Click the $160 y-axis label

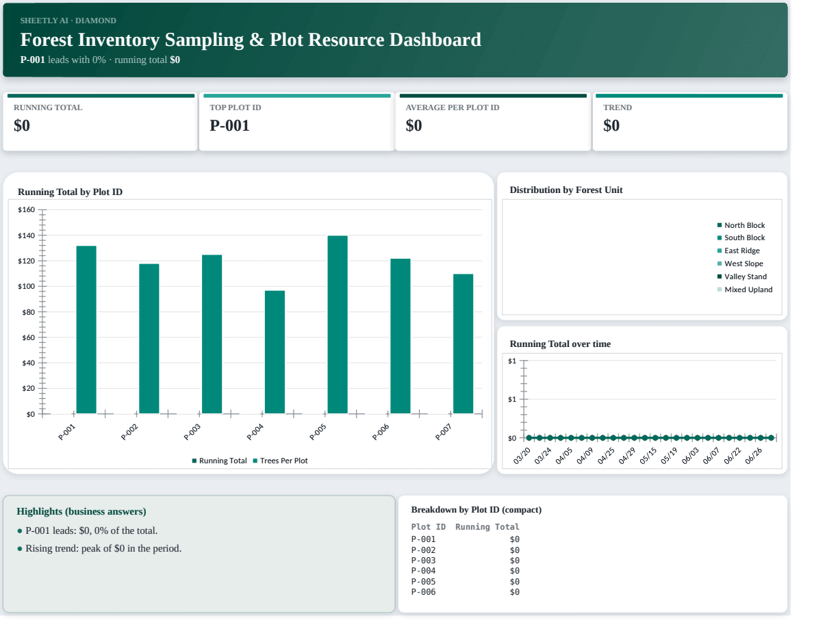pyautogui.click(x=27, y=210)
